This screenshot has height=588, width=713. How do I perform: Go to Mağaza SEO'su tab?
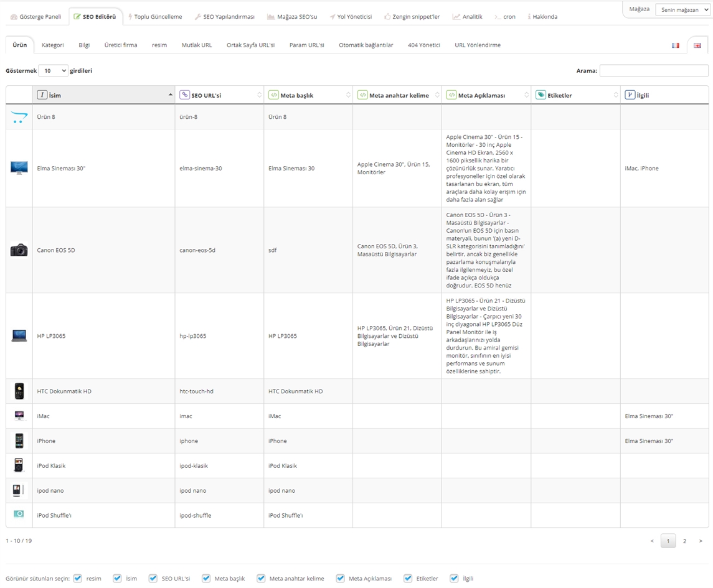click(x=292, y=17)
